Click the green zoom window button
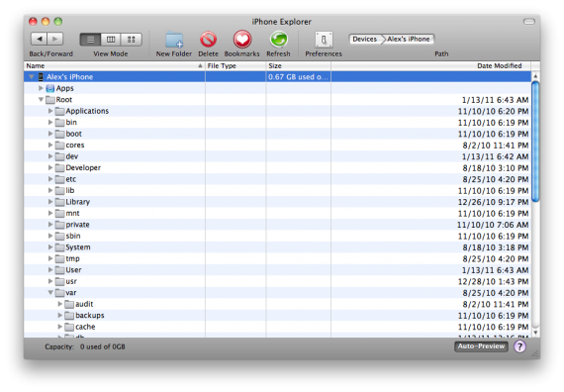This screenshot has width=564, height=392. [58, 21]
